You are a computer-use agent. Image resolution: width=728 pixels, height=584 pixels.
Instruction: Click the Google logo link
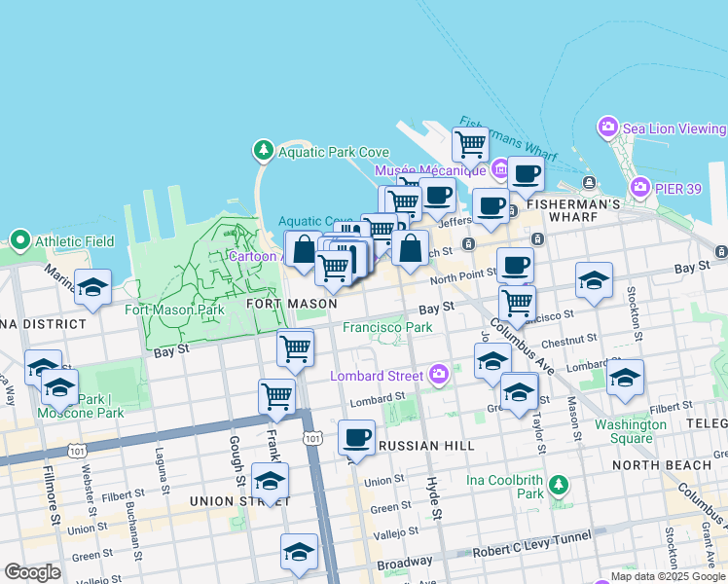tap(33, 572)
